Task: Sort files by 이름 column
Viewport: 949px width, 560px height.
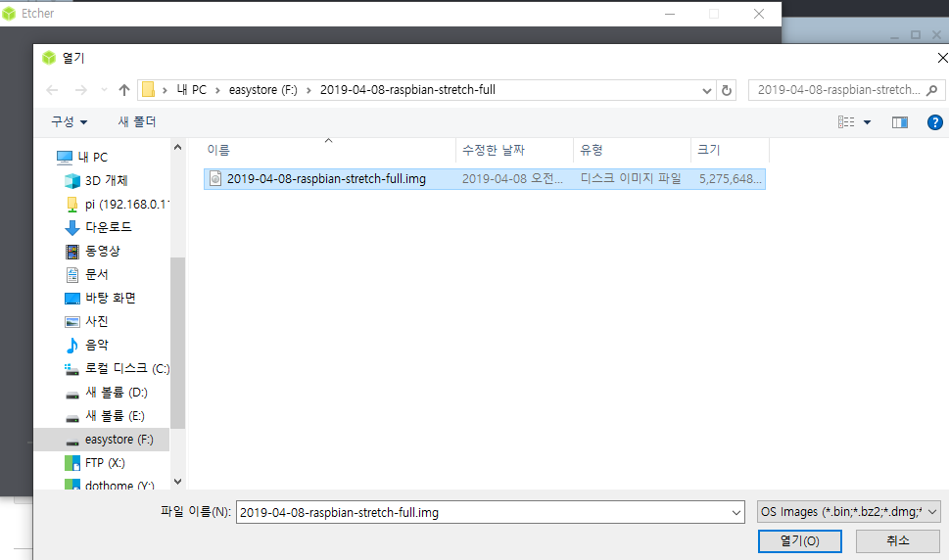Action: 218,150
